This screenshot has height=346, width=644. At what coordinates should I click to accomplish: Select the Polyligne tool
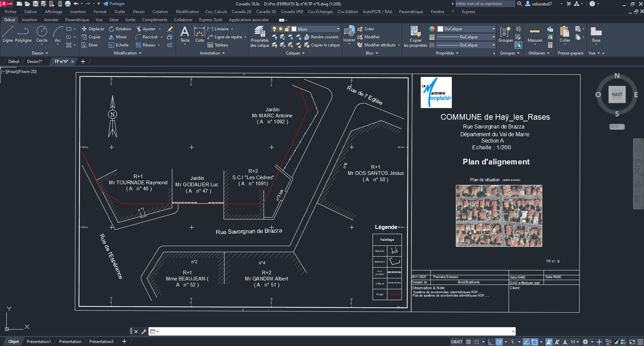tap(23, 35)
